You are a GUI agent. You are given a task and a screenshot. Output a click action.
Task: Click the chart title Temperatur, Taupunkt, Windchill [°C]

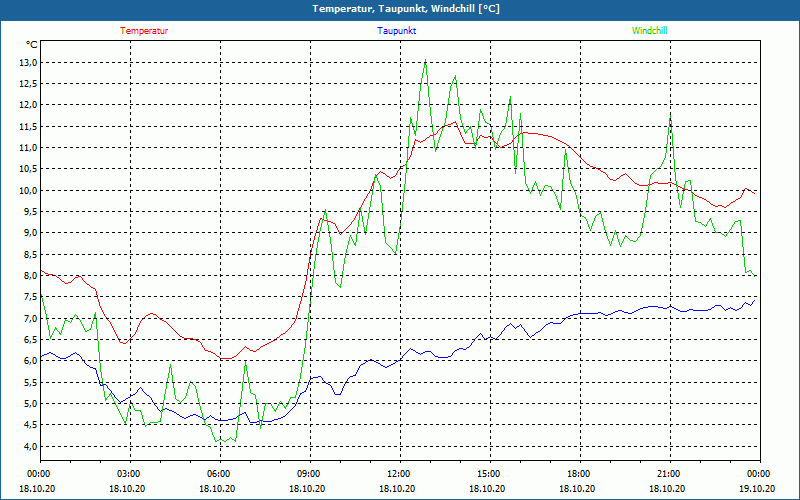point(406,9)
